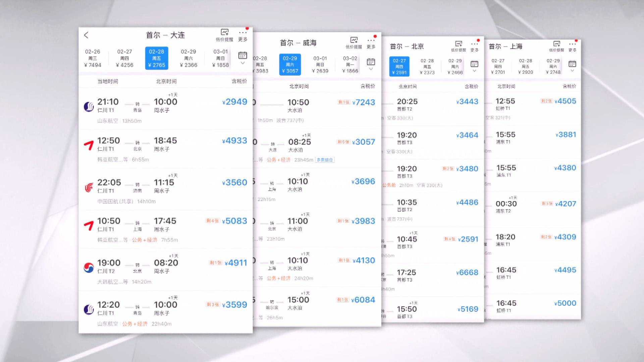The height and width of the screenshot is (362, 644).
Task: Open calendar picker in Seoul–Weihai panel
Action: [x=371, y=62]
